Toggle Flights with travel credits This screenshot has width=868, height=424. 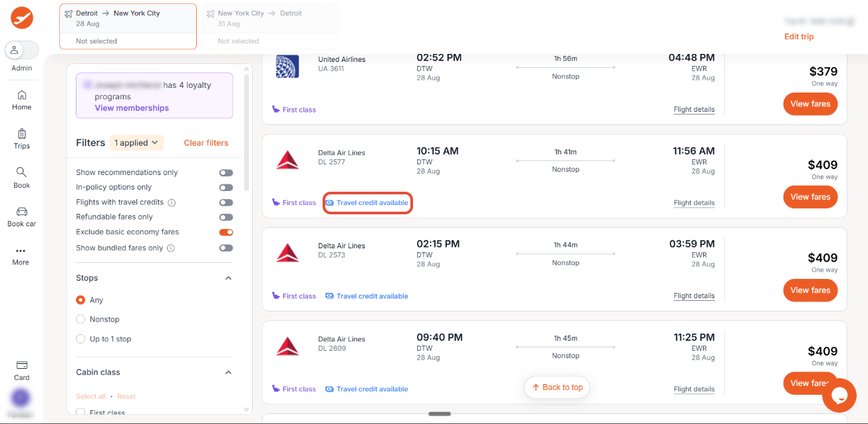226,202
